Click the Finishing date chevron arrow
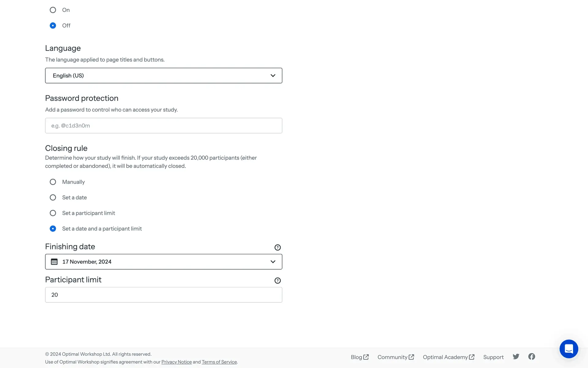 (273, 262)
